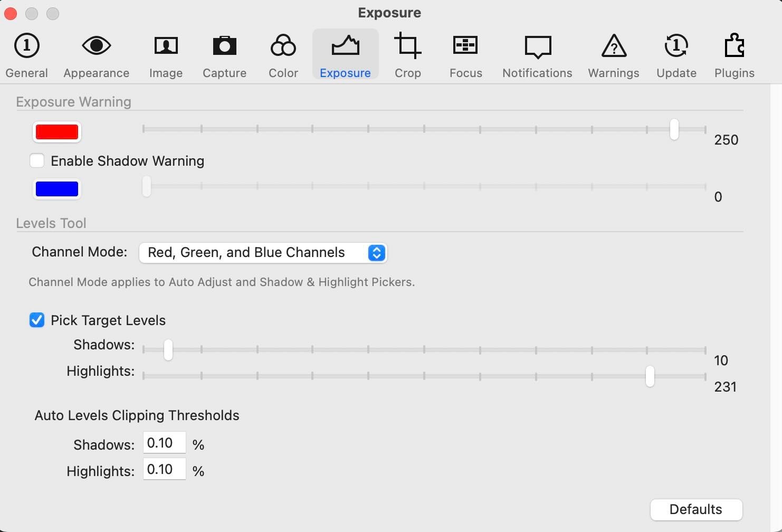
Task: Click the clipping Highlights percentage field
Action: pyautogui.click(x=164, y=469)
